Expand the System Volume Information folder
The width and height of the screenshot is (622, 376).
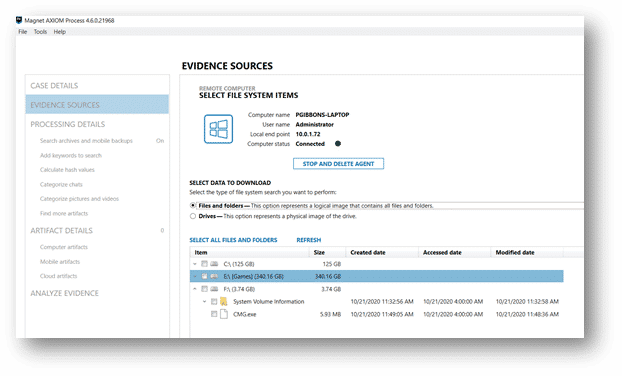click(204, 301)
